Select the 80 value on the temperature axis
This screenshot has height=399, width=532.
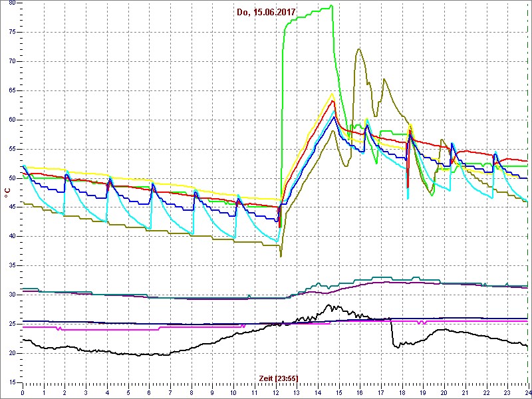click(x=11, y=3)
